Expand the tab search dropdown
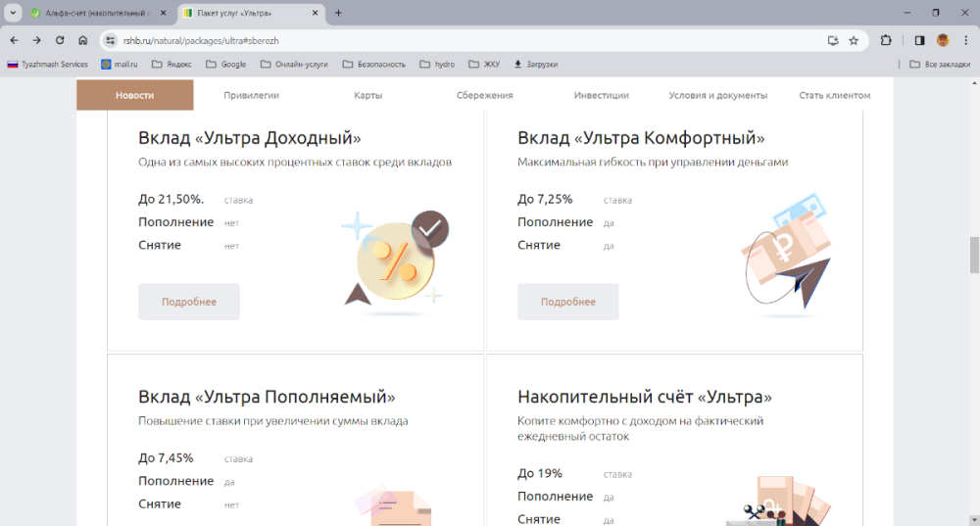Image resolution: width=980 pixels, height=526 pixels. (x=13, y=13)
